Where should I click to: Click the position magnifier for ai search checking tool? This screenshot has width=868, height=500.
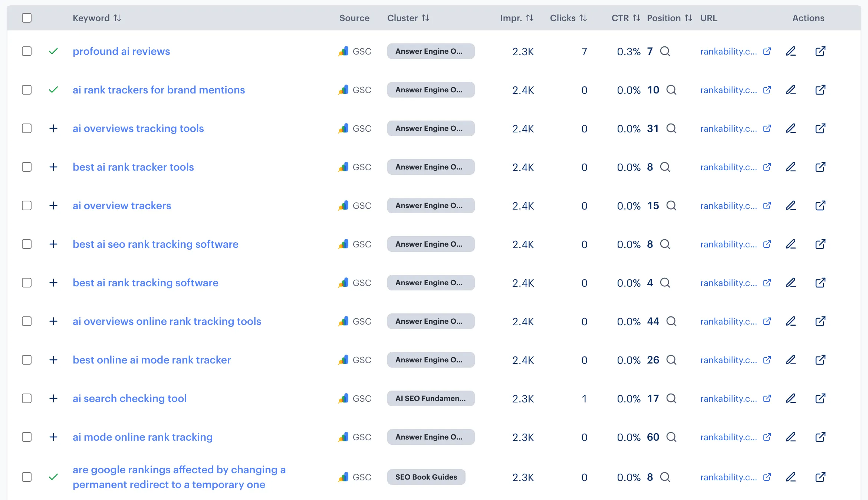(x=671, y=398)
